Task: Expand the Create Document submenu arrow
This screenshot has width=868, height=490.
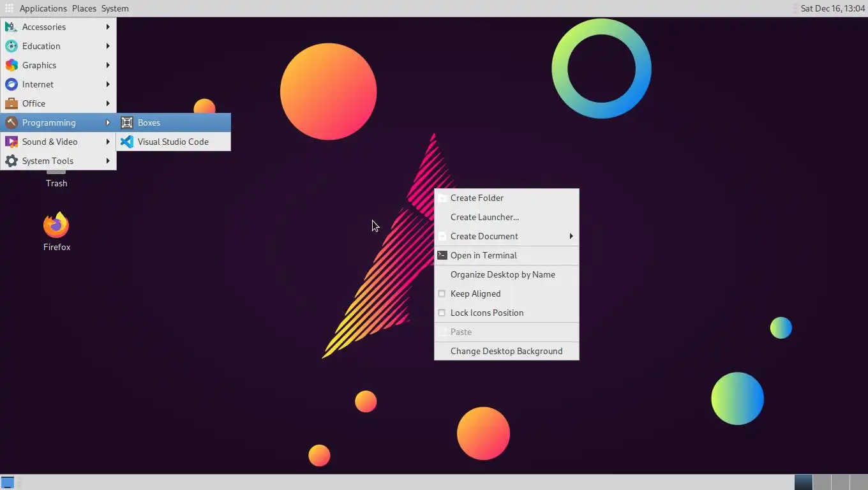Action: point(571,236)
